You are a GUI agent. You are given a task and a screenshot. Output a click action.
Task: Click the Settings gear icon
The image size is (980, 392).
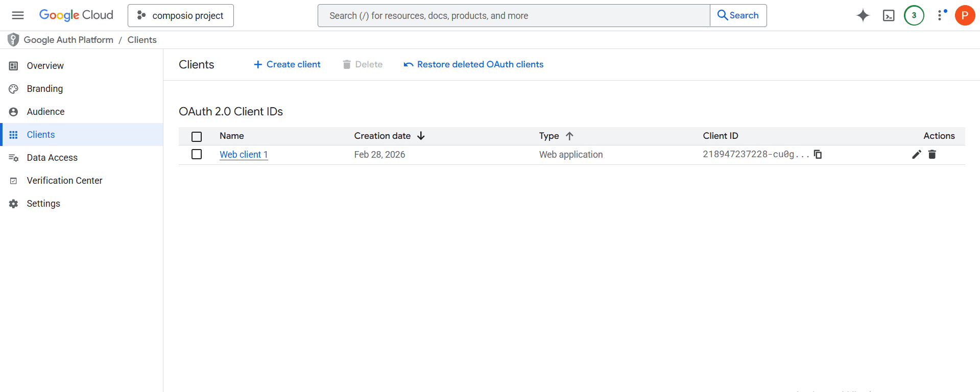(x=14, y=204)
